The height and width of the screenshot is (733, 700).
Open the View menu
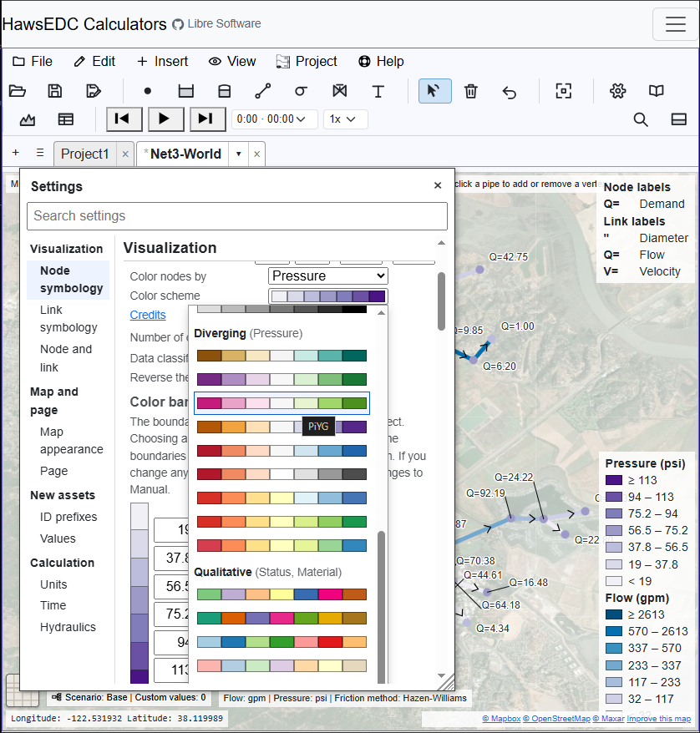[232, 61]
